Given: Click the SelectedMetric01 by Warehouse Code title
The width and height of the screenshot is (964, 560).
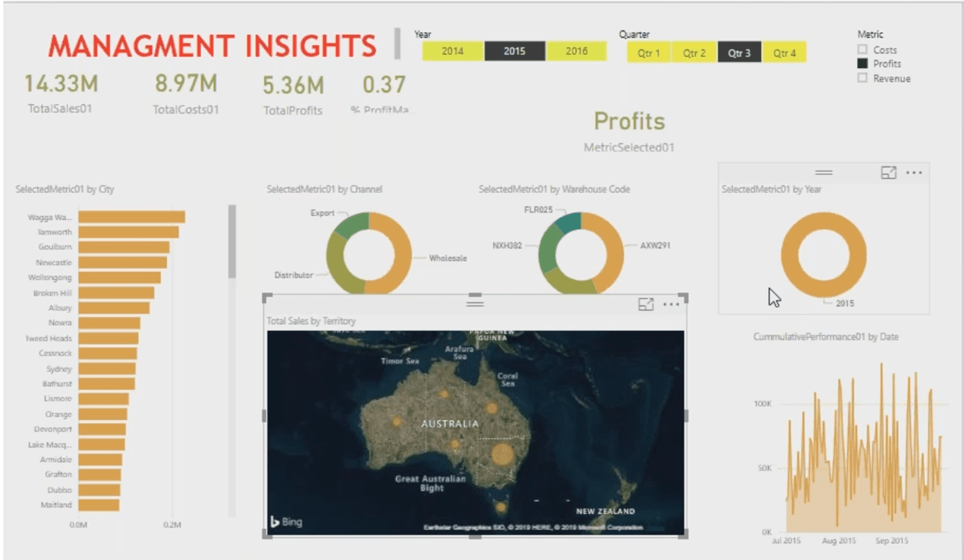Looking at the screenshot, I should tap(554, 189).
